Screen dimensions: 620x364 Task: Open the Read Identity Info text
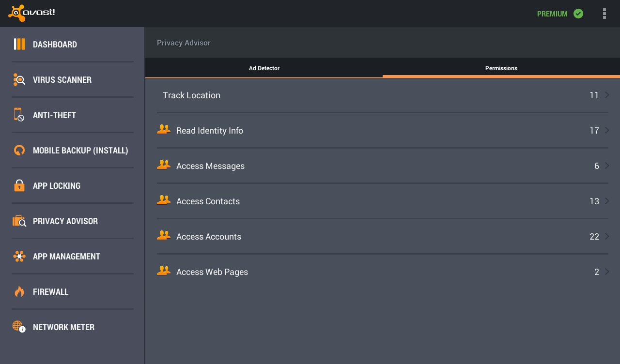point(210,131)
